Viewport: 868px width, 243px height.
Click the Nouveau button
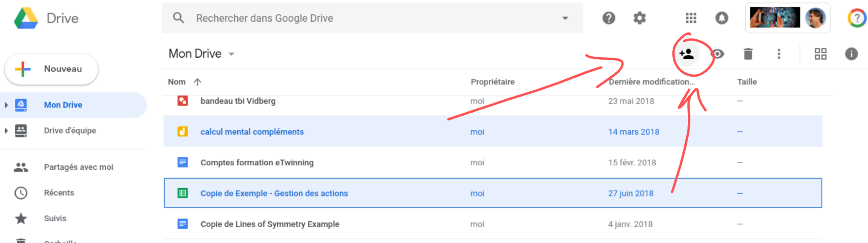[x=52, y=69]
